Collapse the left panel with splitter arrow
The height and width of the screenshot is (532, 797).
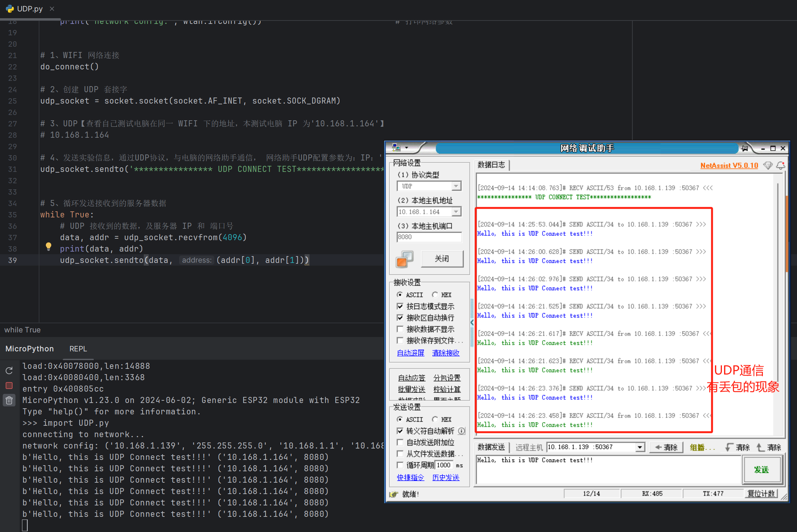(472, 323)
